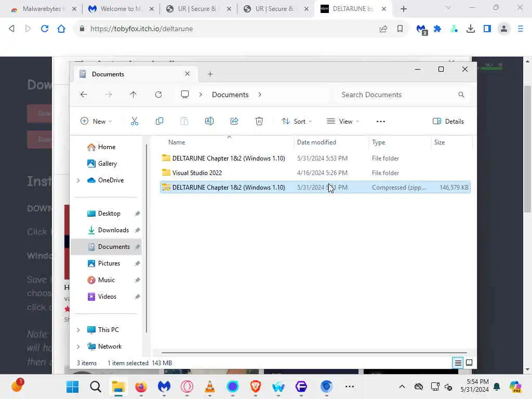The height and width of the screenshot is (399, 532).
Task: Open browser downloads icon
Action: click(x=470, y=29)
